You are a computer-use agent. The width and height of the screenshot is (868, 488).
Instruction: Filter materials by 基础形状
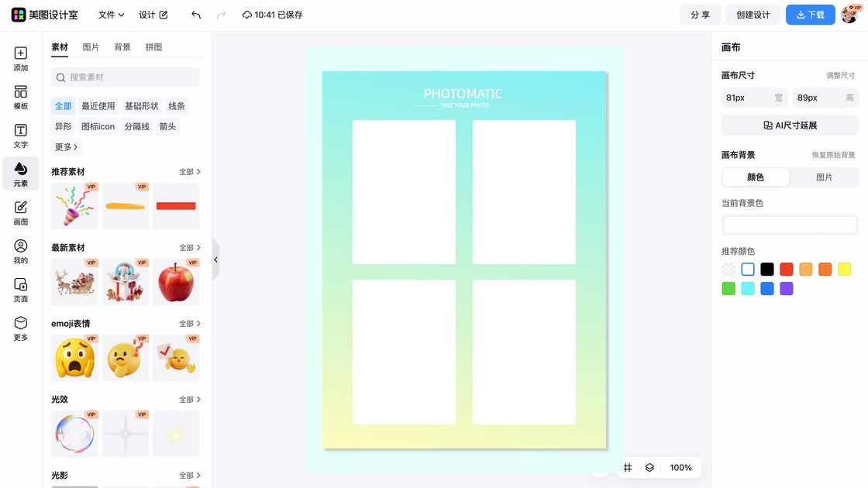click(142, 106)
